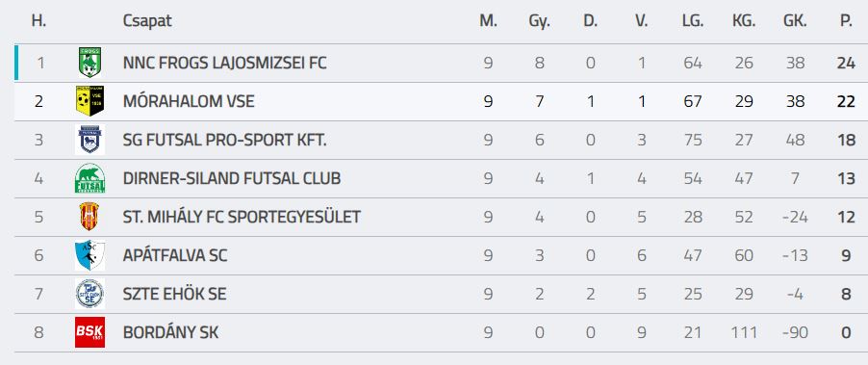Click the St. Mihály FC shield crest

point(89,217)
